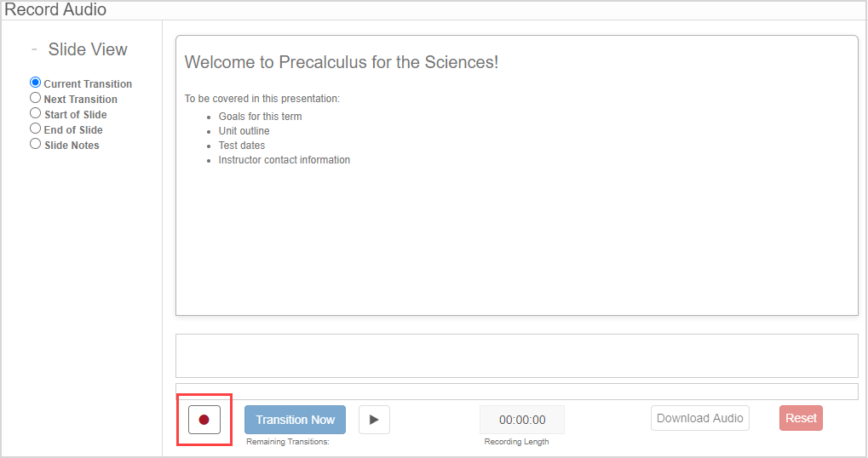Screen dimensions: 868x458
Task: Click the 00:00:00 recording timer display
Action: click(522, 420)
